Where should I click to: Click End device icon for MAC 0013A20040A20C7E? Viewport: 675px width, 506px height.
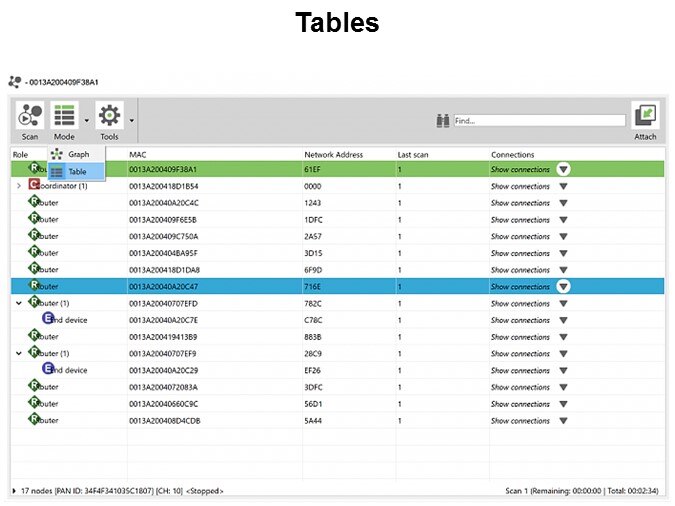[x=47, y=319]
